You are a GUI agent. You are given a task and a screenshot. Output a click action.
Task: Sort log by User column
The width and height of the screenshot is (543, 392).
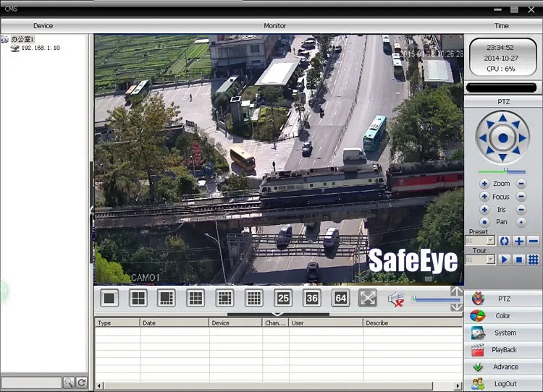click(x=326, y=323)
